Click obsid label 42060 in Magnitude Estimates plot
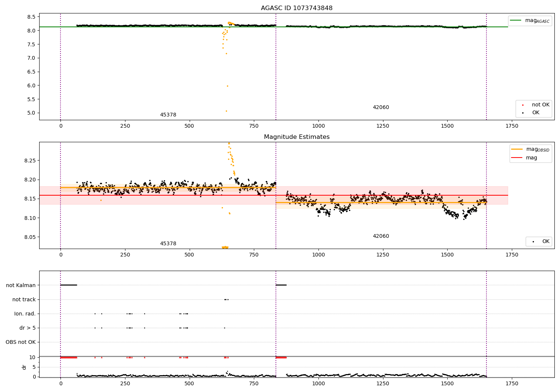 (x=381, y=236)
